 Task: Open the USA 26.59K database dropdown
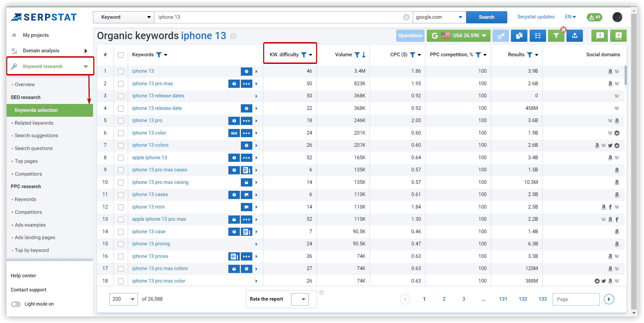(458, 36)
